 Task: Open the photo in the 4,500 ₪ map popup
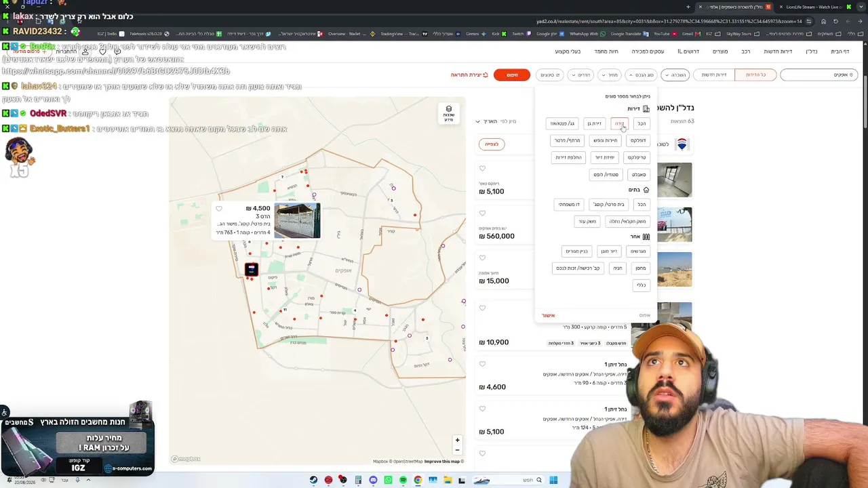297,220
